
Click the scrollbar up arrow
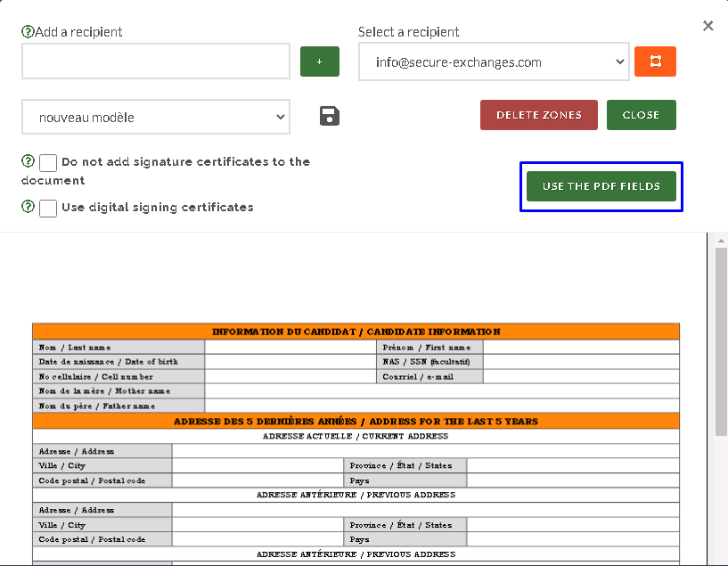[x=721, y=241]
